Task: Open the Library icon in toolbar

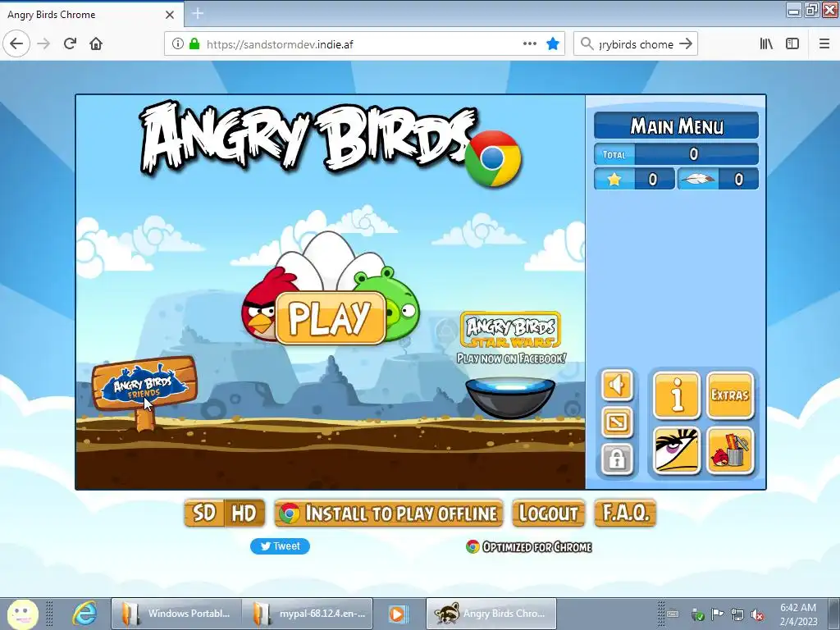Action: coord(766,44)
